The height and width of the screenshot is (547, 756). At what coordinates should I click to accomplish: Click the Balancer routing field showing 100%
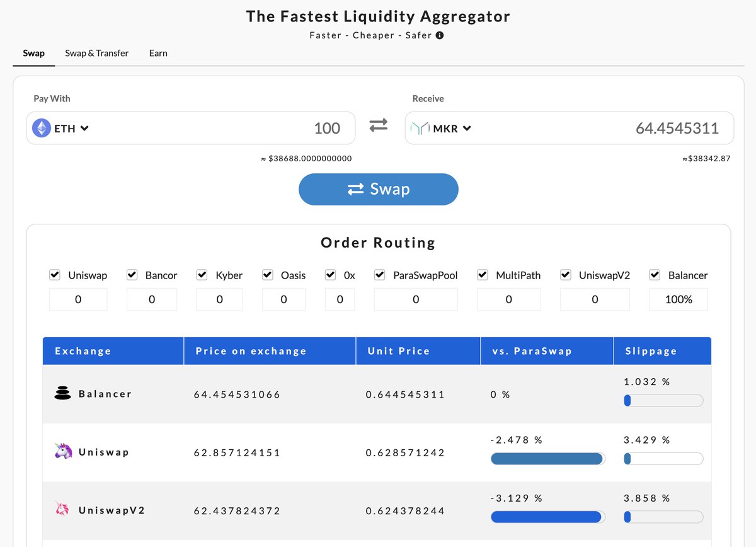(679, 299)
